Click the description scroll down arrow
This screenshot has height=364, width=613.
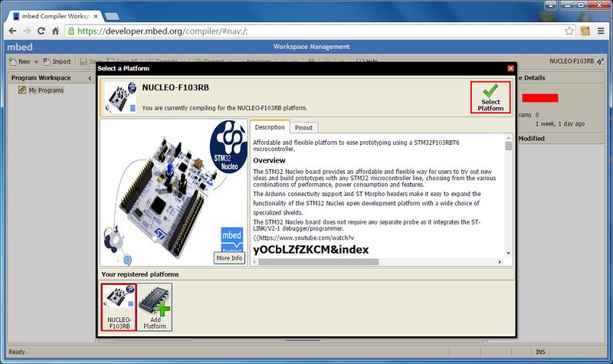coord(508,254)
